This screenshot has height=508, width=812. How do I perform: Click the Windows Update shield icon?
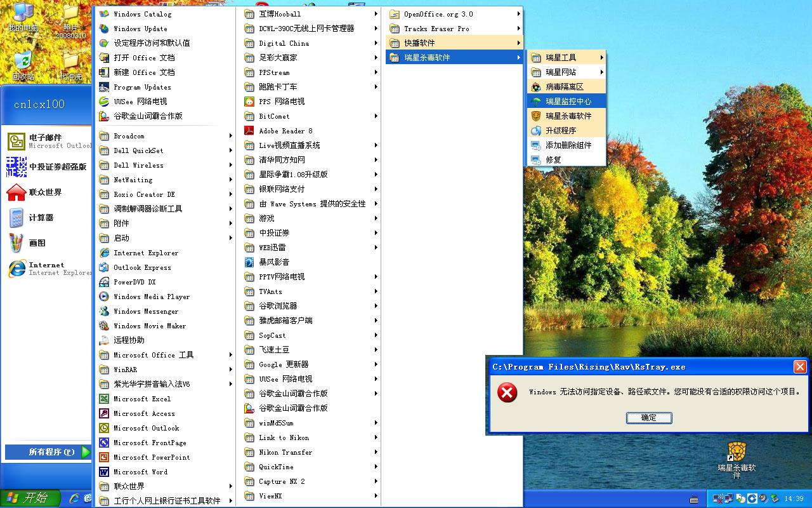point(104,29)
